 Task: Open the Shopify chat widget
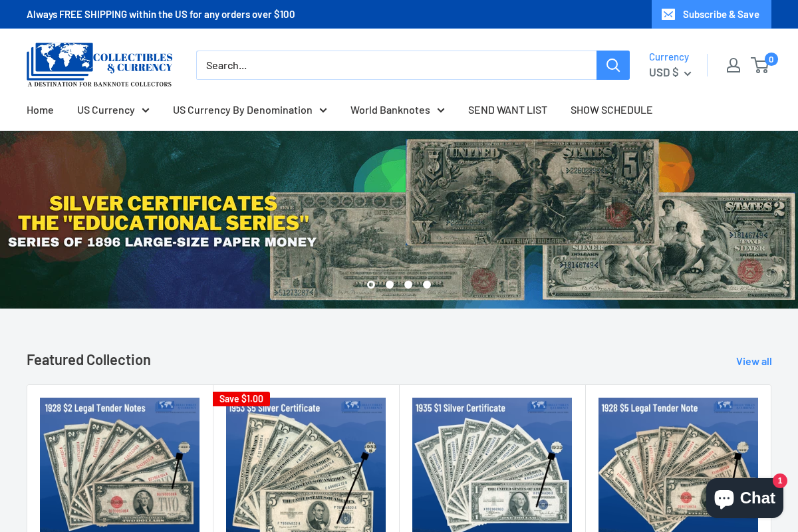point(744,497)
